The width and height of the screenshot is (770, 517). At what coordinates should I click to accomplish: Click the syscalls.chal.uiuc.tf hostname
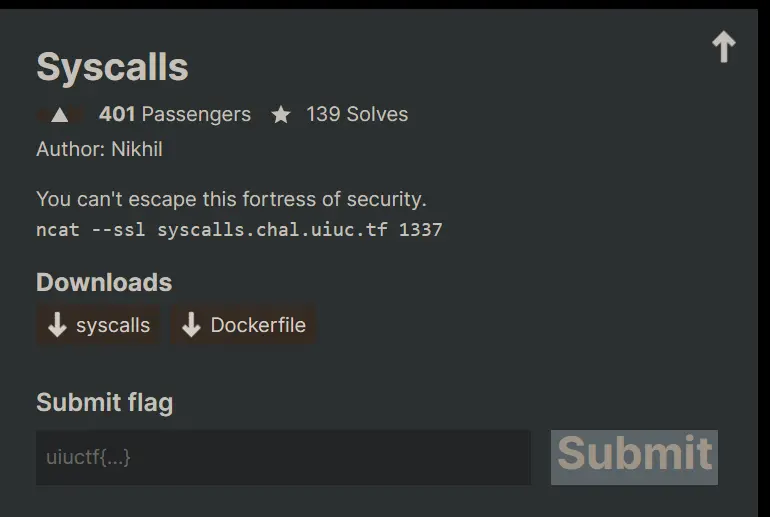[273, 229]
